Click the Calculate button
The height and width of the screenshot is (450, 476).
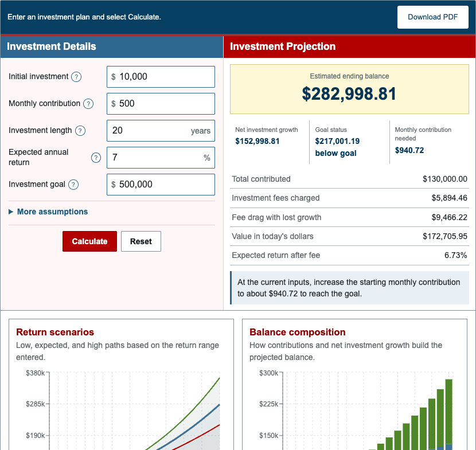(89, 241)
